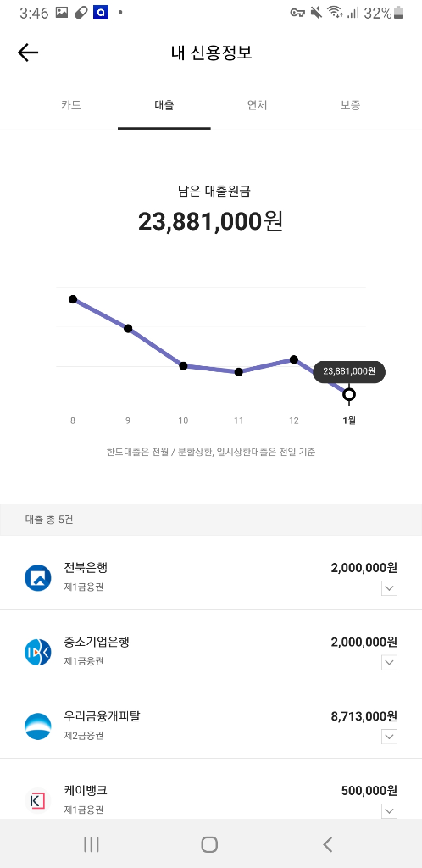The image size is (422, 868).
Task: Tap the back arrow icon
Action: coord(28,53)
